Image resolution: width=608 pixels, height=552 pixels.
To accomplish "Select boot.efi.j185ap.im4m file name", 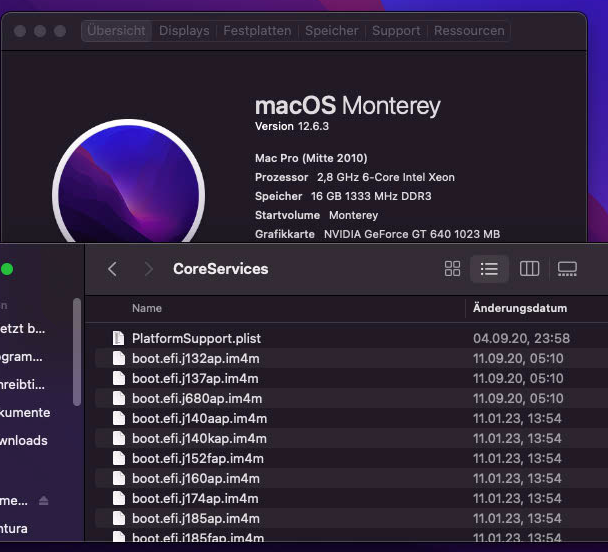I will click(195, 518).
